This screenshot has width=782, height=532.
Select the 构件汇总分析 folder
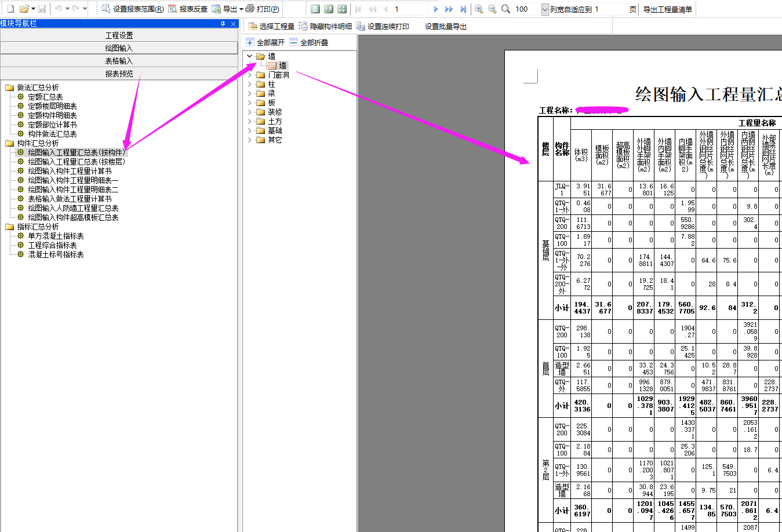tap(38, 143)
